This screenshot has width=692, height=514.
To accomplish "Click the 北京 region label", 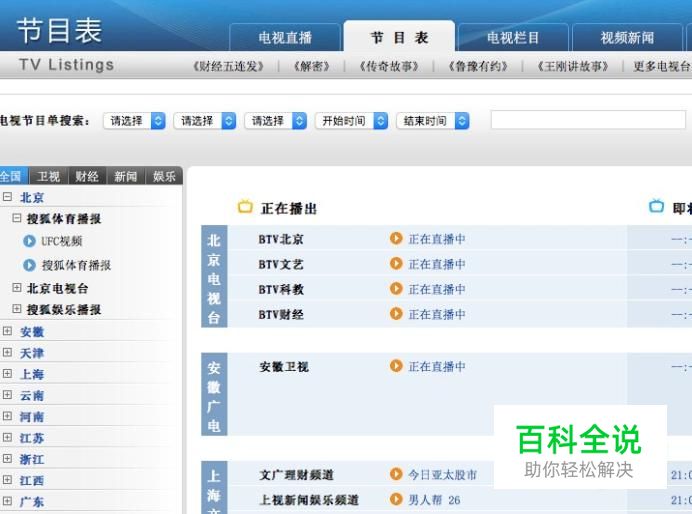I will tap(32, 197).
